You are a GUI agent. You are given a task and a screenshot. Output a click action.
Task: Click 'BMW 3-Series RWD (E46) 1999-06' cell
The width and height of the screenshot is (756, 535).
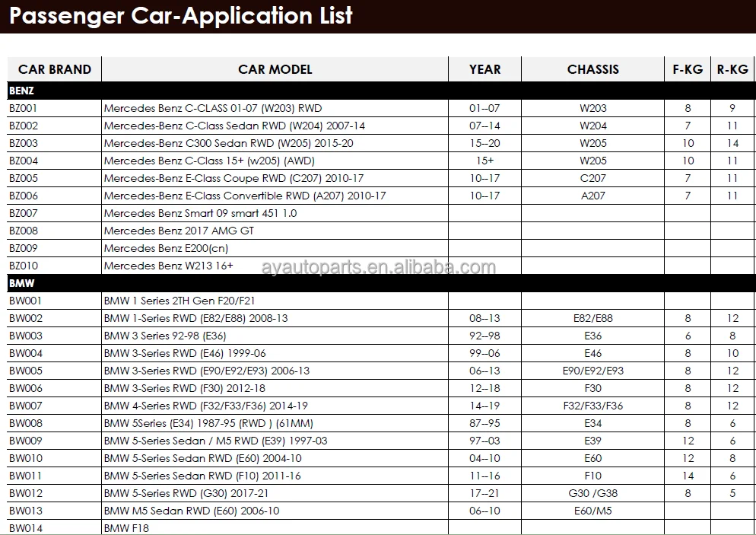[275, 353]
